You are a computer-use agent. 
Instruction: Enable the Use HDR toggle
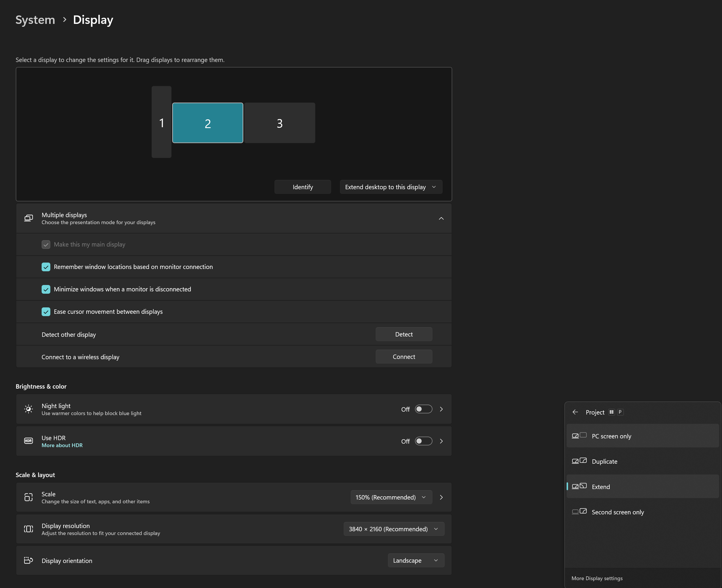point(423,441)
